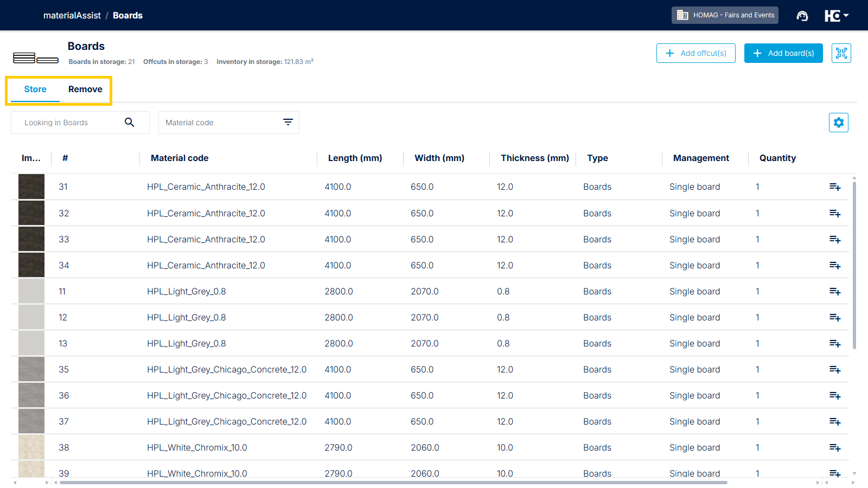
Task: Switch to the Store tab
Action: pyautogui.click(x=35, y=89)
